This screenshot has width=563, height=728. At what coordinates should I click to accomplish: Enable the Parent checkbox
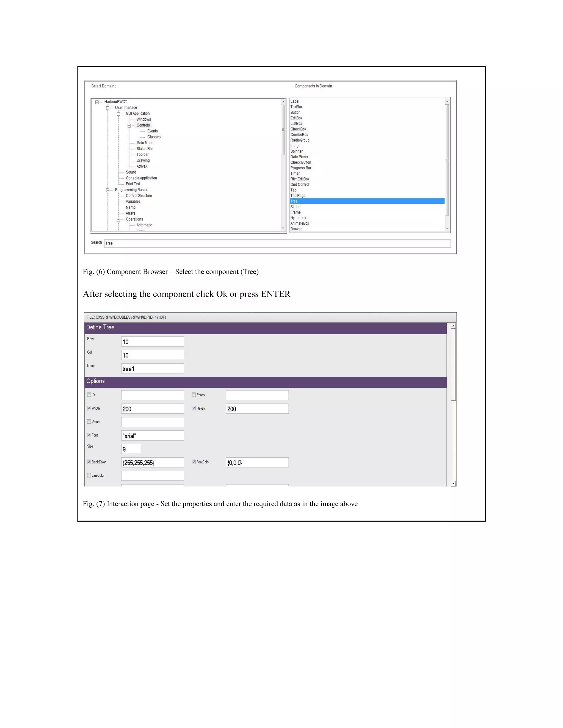pyautogui.click(x=194, y=395)
